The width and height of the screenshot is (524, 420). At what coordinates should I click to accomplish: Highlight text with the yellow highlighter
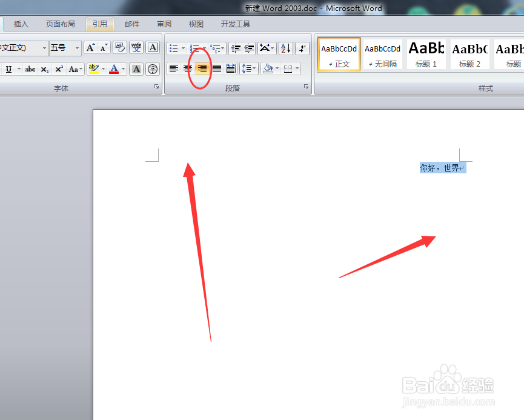pyautogui.click(x=93, y=69)
